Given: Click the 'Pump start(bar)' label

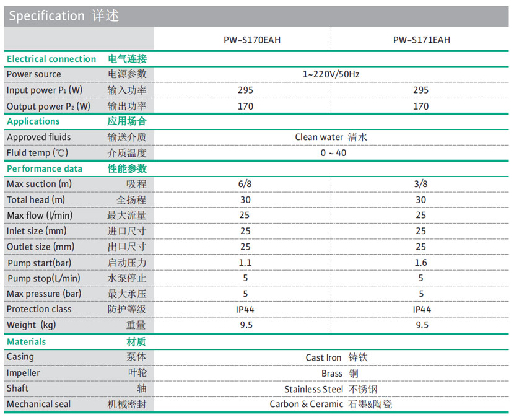Looking at the screenshot, I should tap(40, 263).
